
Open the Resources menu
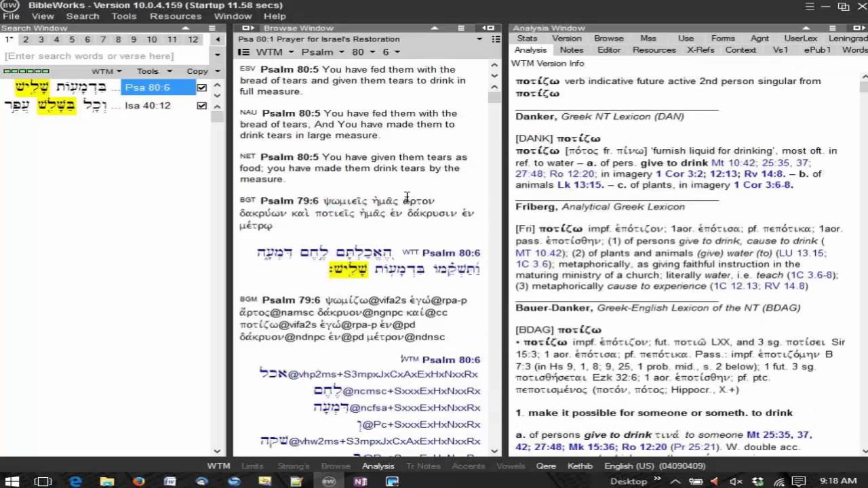(176, 16)
